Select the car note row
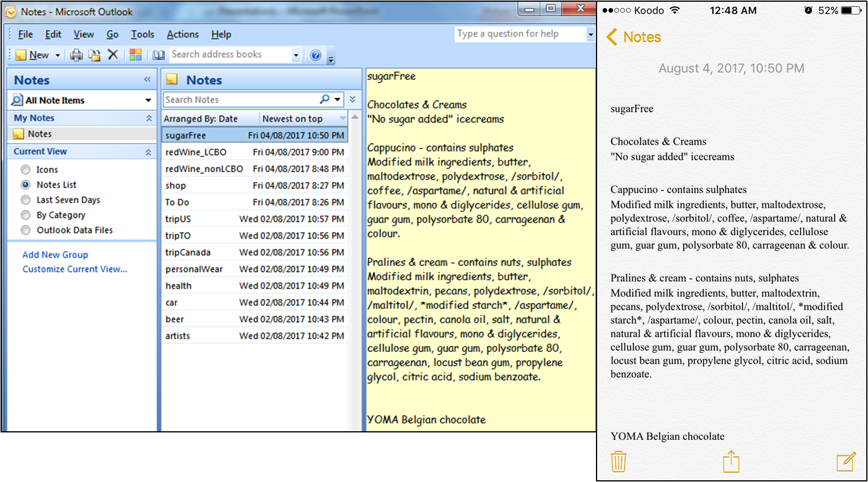The height and width of the screenshot is (482, 868). click(255, 303)
